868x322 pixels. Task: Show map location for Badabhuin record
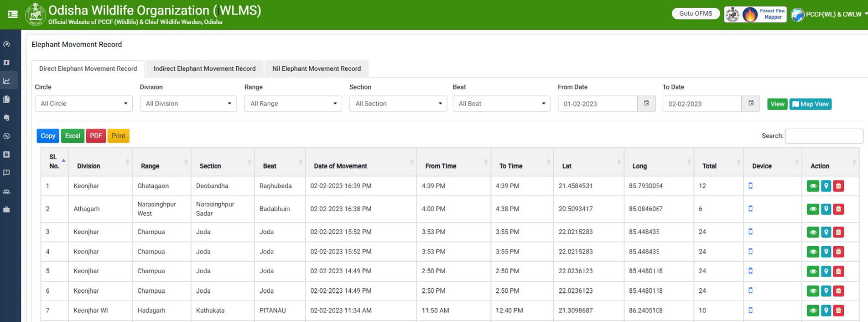(826, 209)
